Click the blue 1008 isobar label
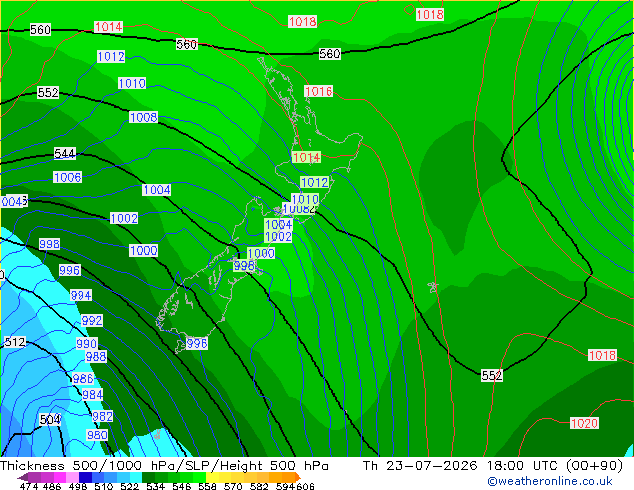This screenshot has width=634, height=490. (144, 117)
